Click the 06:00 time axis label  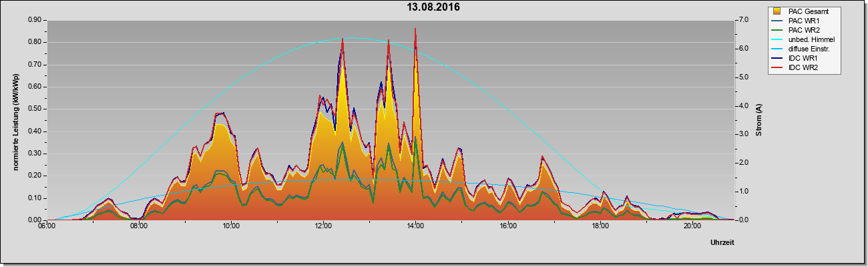47,226
